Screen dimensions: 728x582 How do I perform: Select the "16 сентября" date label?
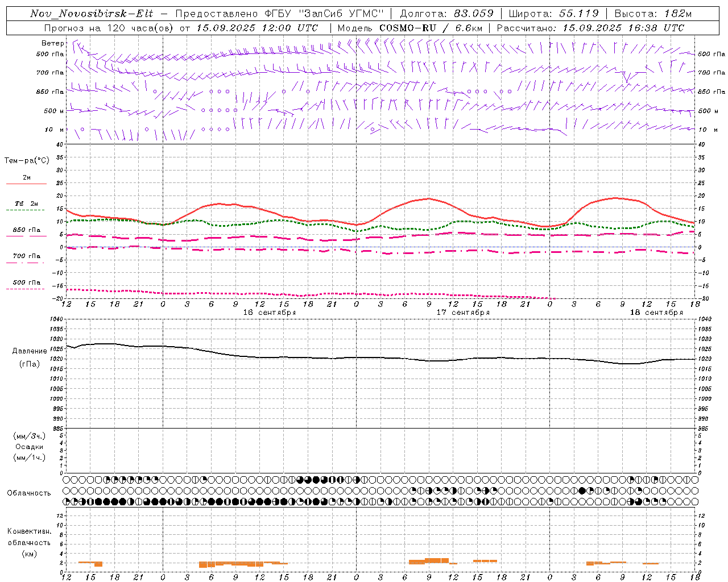tap(270, 313)
